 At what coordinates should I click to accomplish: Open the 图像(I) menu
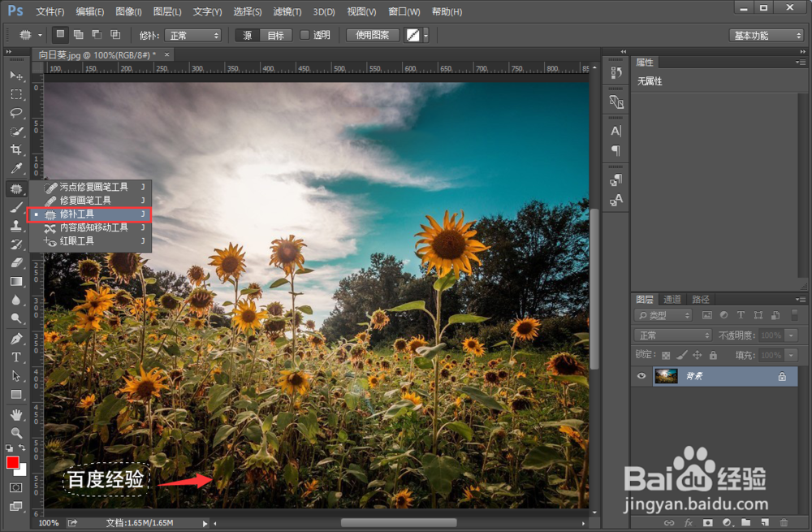128,11
